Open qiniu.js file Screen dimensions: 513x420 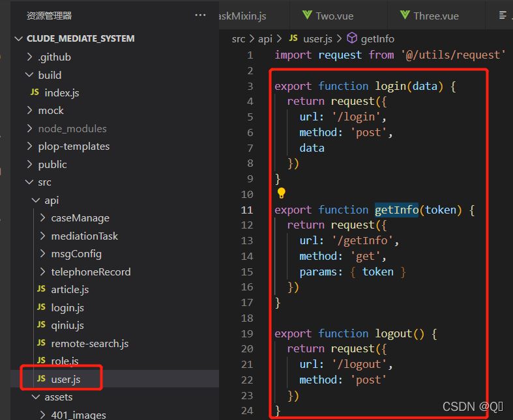(x=67, y=325)
